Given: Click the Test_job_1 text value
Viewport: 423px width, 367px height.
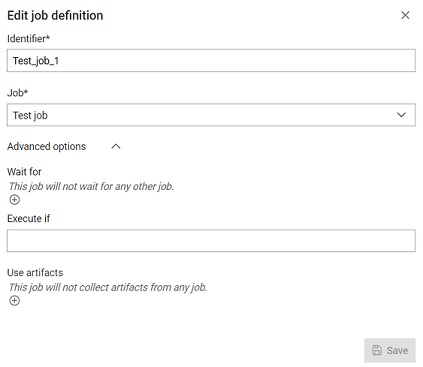Looking at the screenshot, I should 36,61.
